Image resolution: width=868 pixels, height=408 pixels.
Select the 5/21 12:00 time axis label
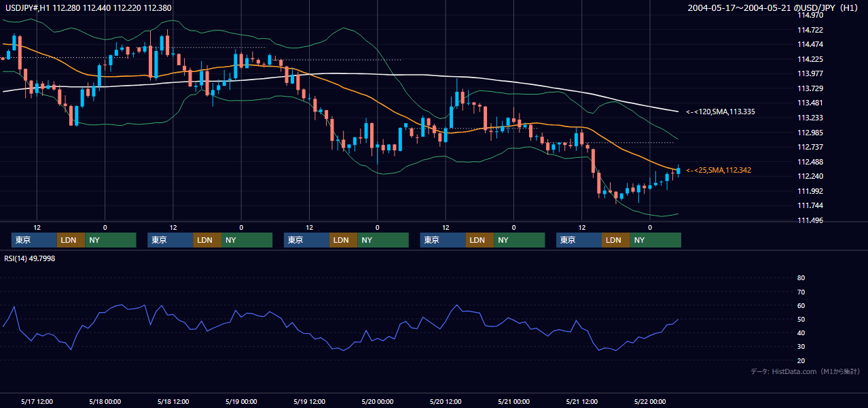coord(581,401)
